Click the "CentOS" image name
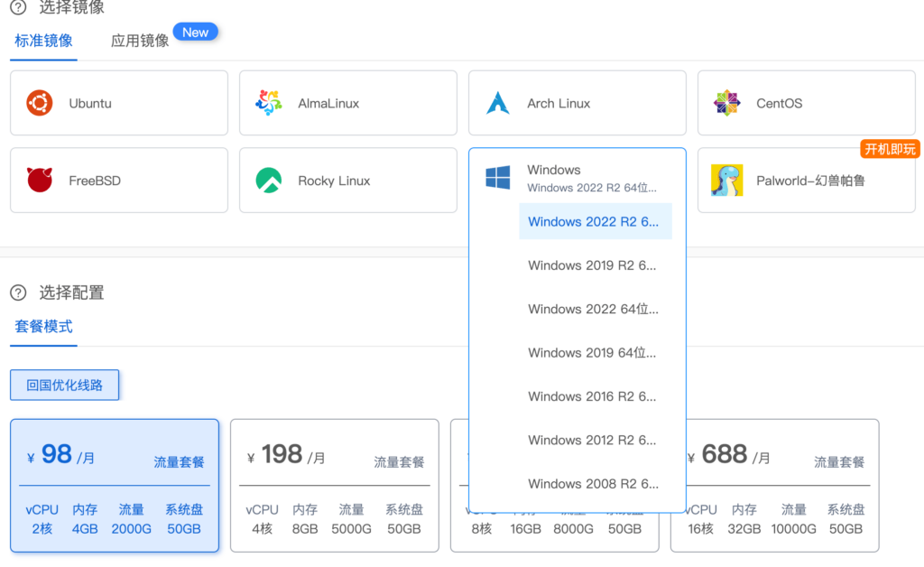This screenshot has height=567, width=924. pos(779,103)
